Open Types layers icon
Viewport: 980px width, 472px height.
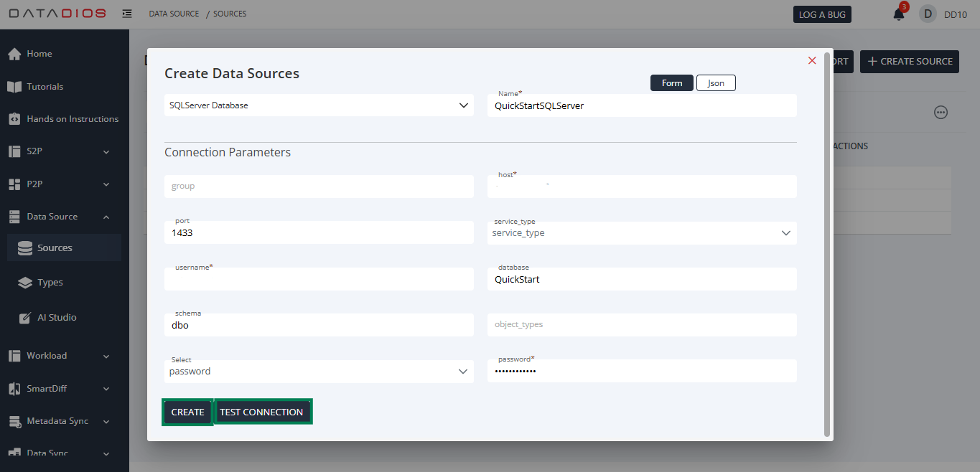pyautogui.click(x=25, y=283)
